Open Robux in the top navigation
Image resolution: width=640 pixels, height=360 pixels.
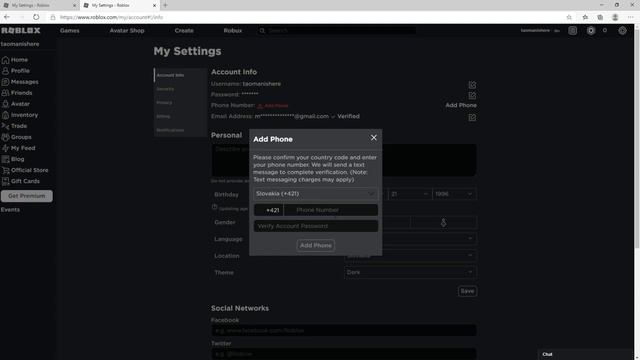[233, 31]
